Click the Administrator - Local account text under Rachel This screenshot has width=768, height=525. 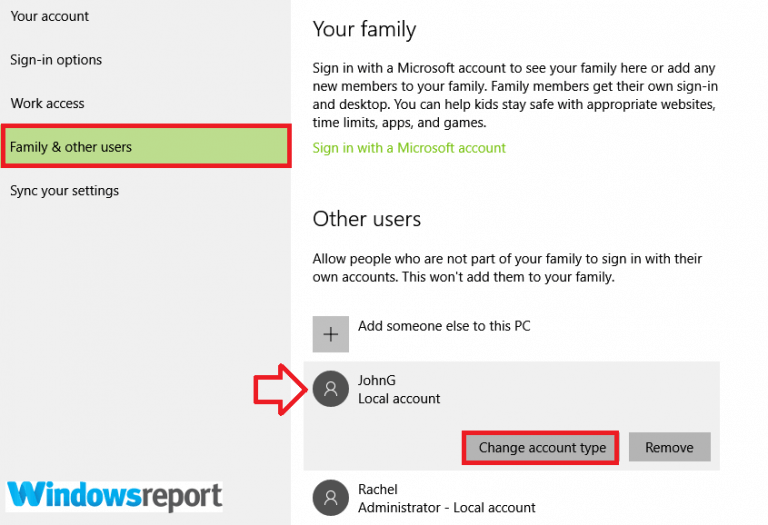coord(446,508)
